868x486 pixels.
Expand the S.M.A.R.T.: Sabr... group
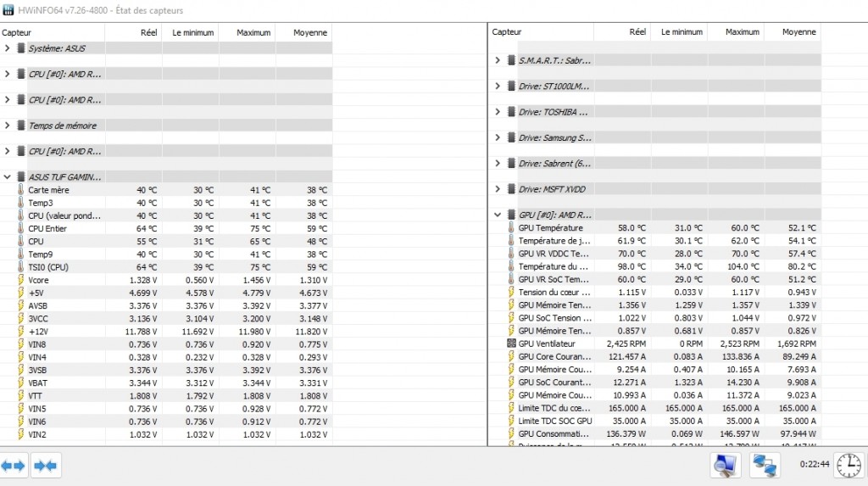497,60
